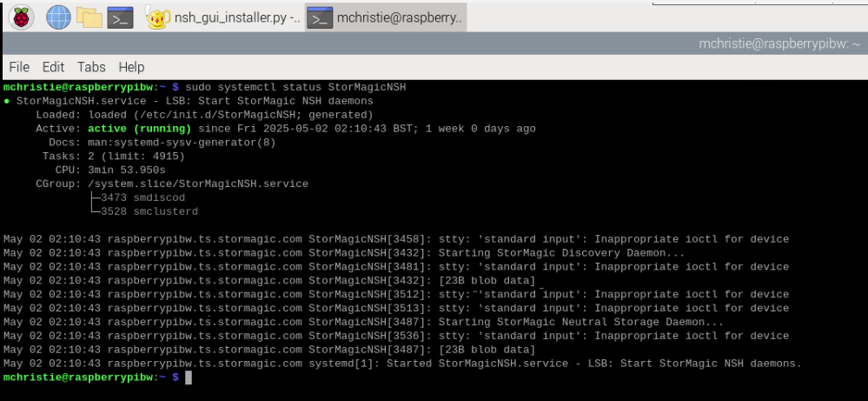Click 'Starting StorMagic Discovery Daemon...' log line
Image resolution: width=868 pixels, height=401 pixels.
pos(344,253)
